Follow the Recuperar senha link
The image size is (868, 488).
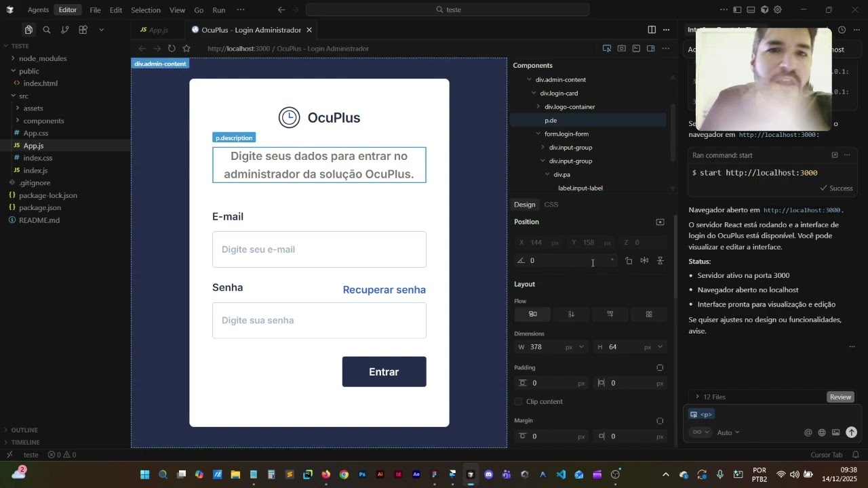click(x=384, y=289)
